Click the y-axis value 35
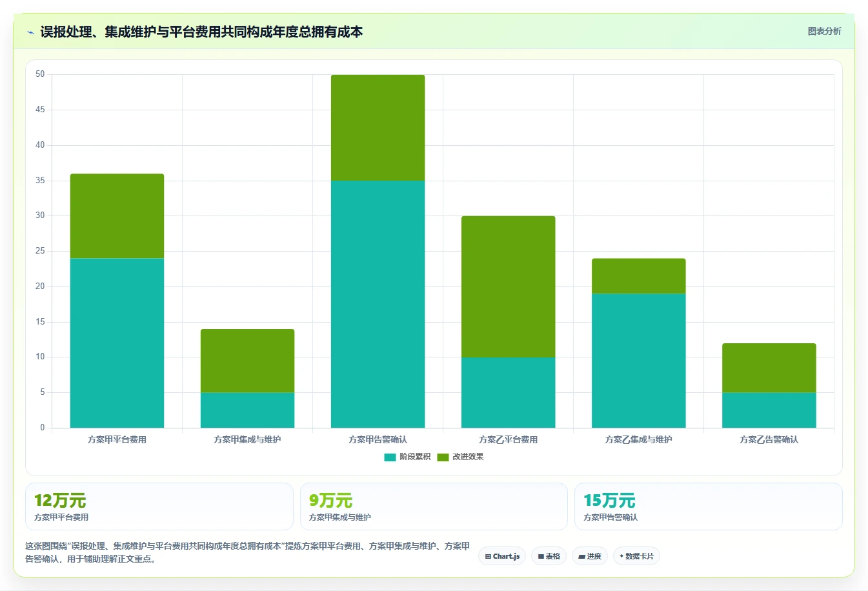 40,181
